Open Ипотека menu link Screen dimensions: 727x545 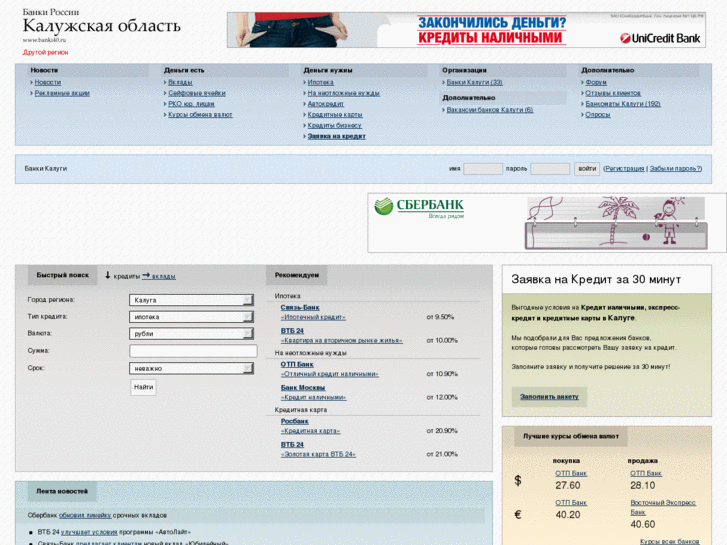pos(320,82)
